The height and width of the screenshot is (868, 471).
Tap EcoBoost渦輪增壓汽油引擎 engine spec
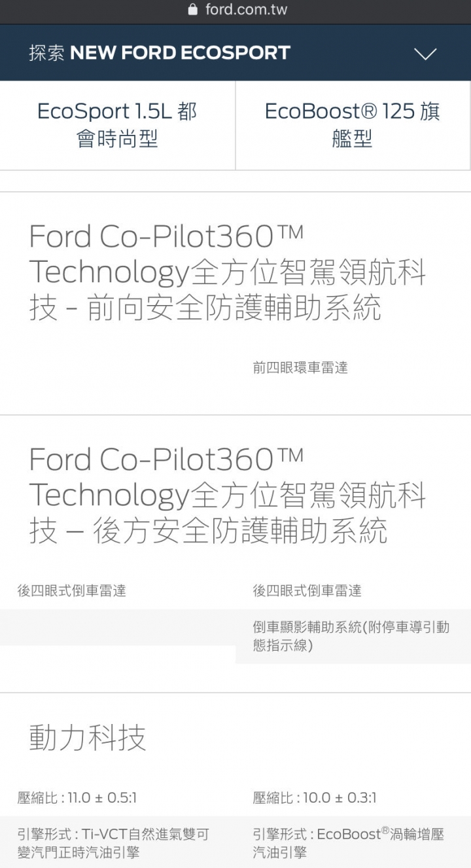(349, 843)
